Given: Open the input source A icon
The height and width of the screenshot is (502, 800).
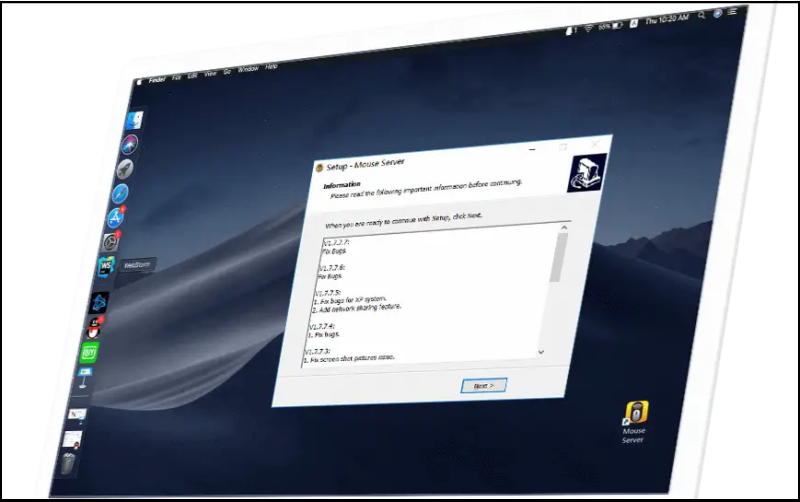Looking at the screenshot, I should (634, 23).
